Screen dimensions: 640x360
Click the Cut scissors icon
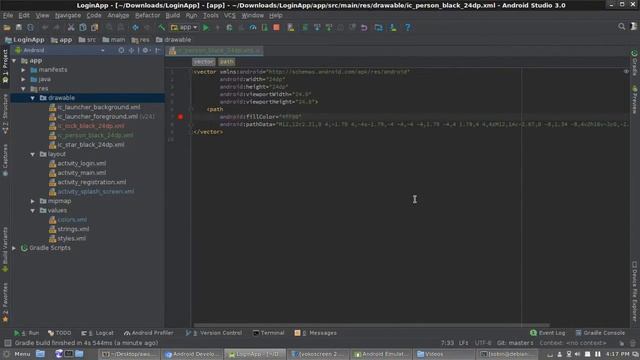(x=71, y=27)
